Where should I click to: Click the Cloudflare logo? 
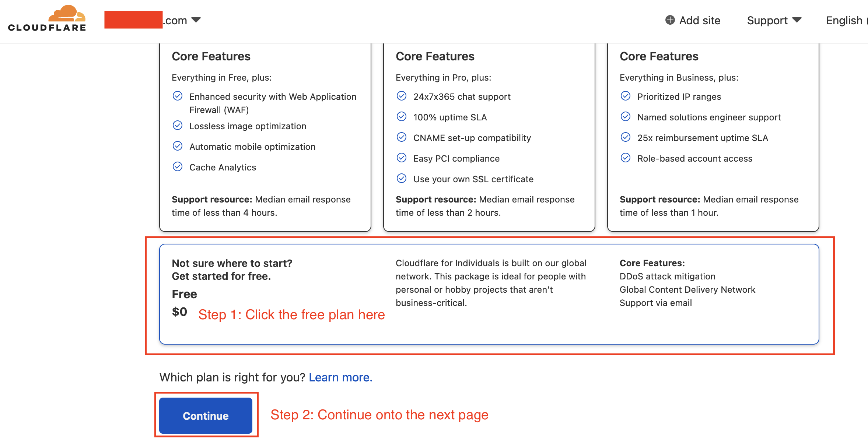point(47,18)
